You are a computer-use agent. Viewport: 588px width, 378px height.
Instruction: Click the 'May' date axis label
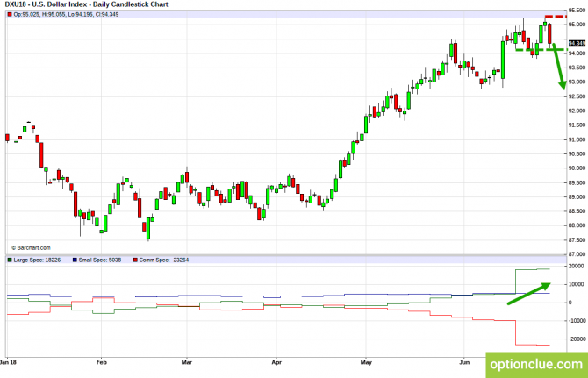pos(366,362)
